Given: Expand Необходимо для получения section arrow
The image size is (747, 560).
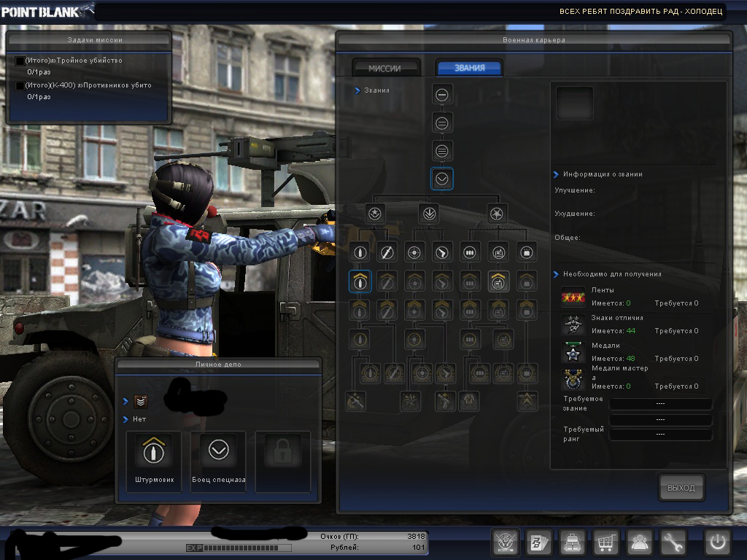Looking at the screenshot, I should click(556, 274).
